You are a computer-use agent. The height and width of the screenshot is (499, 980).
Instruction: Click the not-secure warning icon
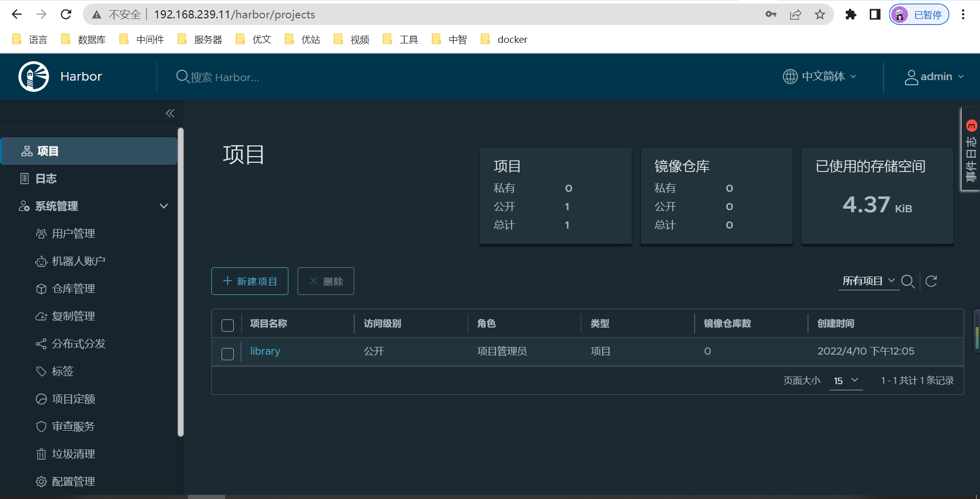pyautogui.click(x=96, y=15)
